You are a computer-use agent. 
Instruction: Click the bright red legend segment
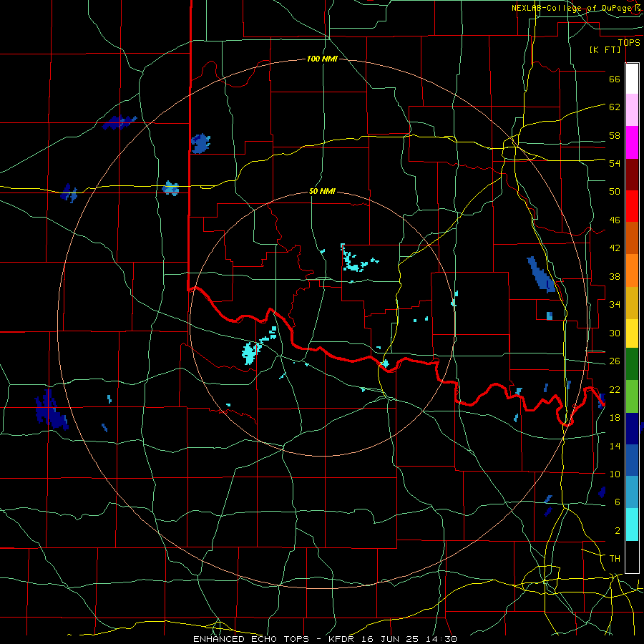632,206
